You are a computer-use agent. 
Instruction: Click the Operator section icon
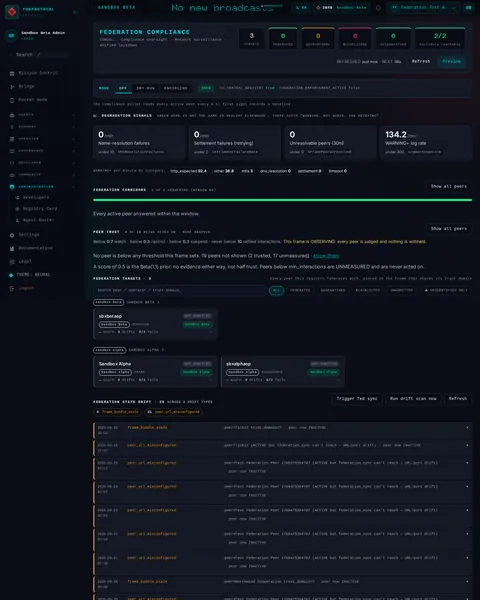point(12,139)
